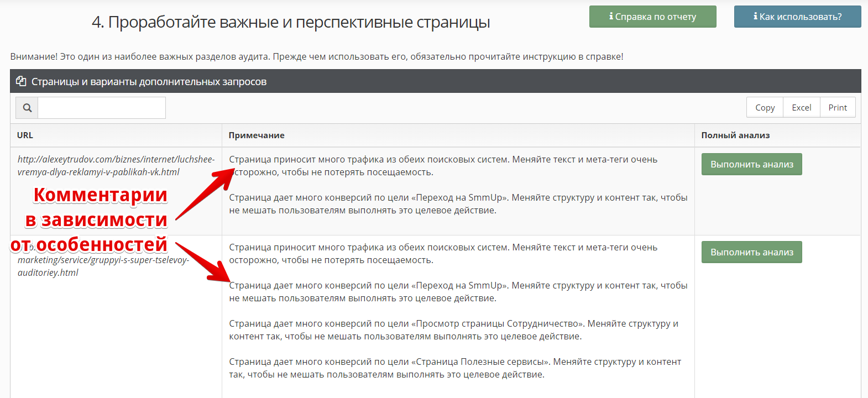This screenshot has height=398, width=868.
Task: Click the info icon on Справка по отчету
Action: (611, 17)
